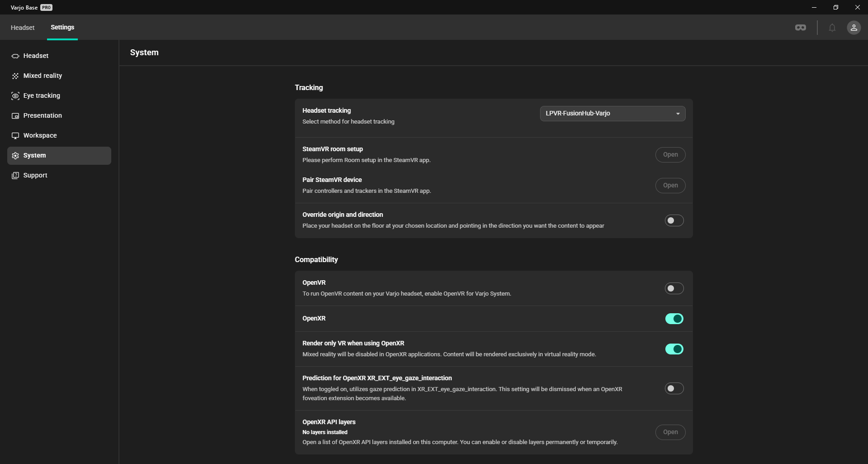Open the Support page in sidebar
The height and width of the screenshot is (464, 868).
tap(59, 176)
